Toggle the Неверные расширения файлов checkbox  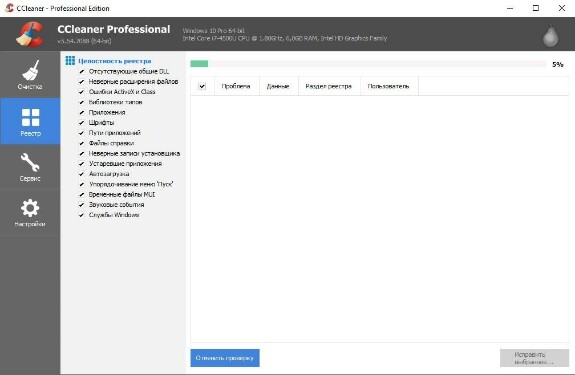[81, 82]
